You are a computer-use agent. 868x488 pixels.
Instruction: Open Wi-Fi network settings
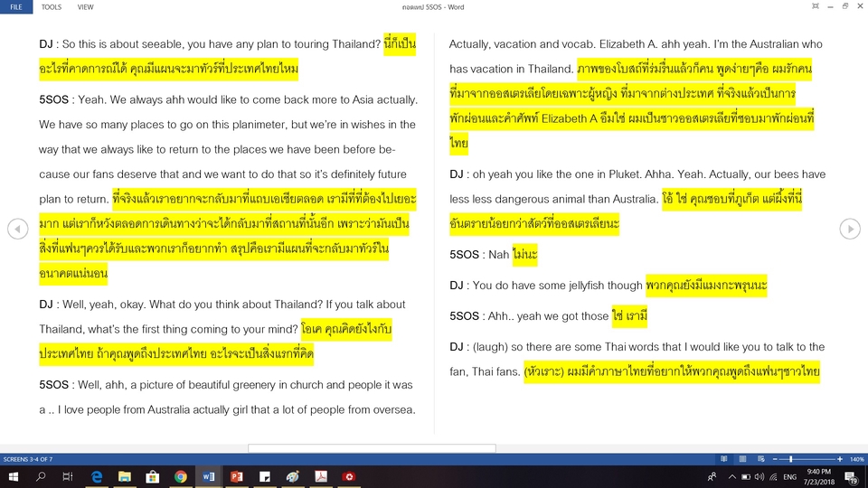[x=773, y=476]
